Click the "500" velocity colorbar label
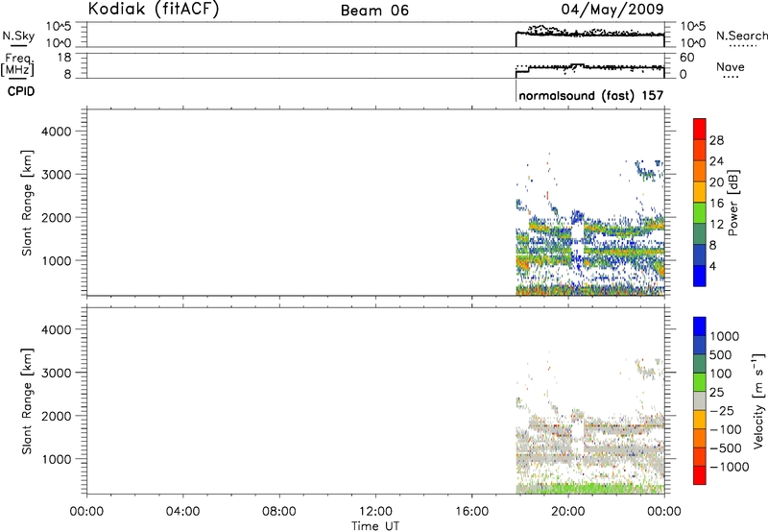The width and height of the screenshot is (768, 532). tap(721, 355)
